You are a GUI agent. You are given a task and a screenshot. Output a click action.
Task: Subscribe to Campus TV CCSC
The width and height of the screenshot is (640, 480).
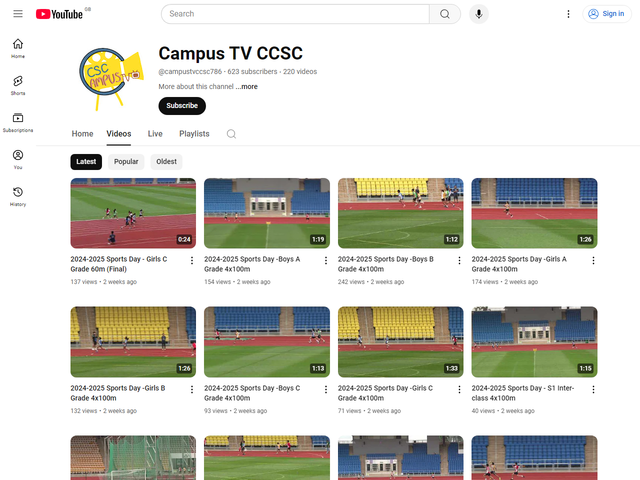[x=182, y=106]
